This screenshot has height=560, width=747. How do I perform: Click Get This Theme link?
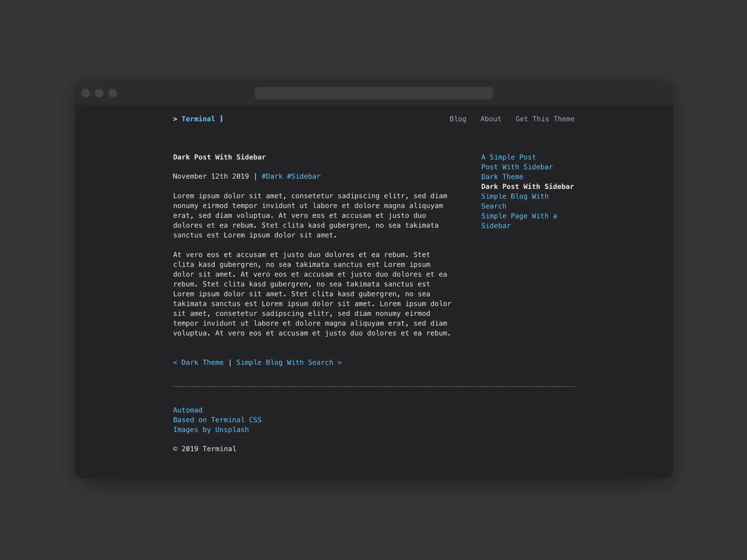pos(545,119)
